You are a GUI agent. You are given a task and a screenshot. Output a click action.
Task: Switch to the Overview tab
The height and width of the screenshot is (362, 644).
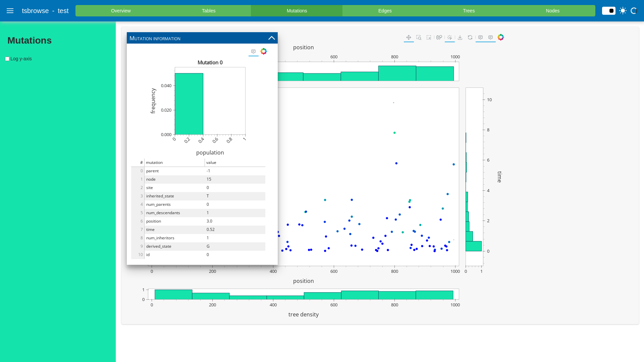121,11
